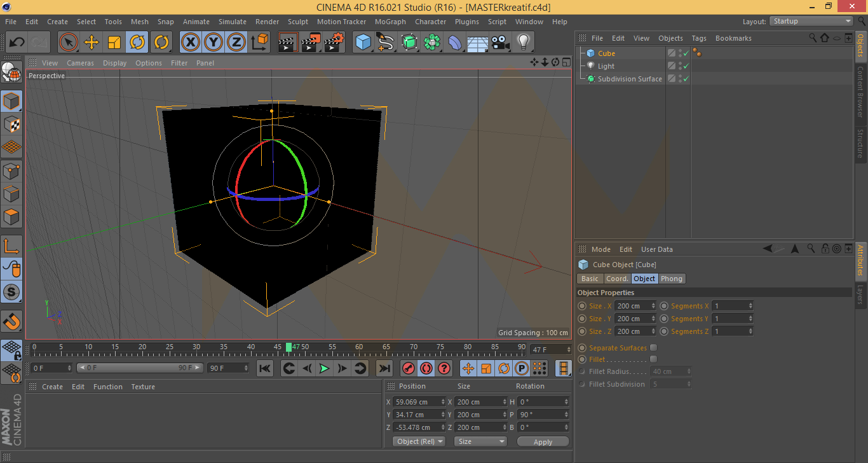This screenshot has height=463, width=868.
Task: Select the Move tool in top toolbar
Action: (x=92, y=43)
